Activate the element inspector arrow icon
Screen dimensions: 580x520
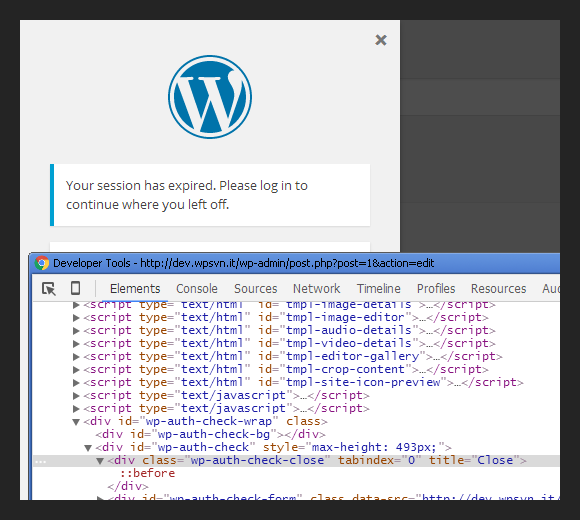click(49, 288)
